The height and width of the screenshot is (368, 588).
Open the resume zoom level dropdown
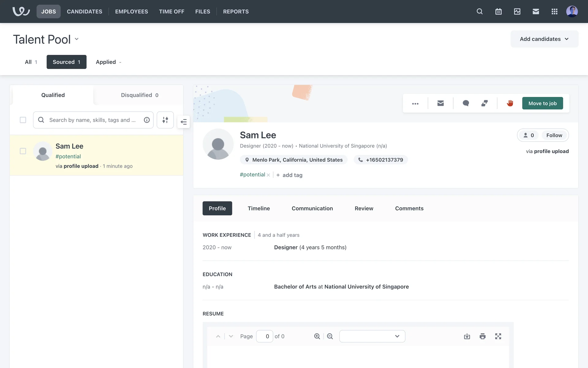click(372, 336)
